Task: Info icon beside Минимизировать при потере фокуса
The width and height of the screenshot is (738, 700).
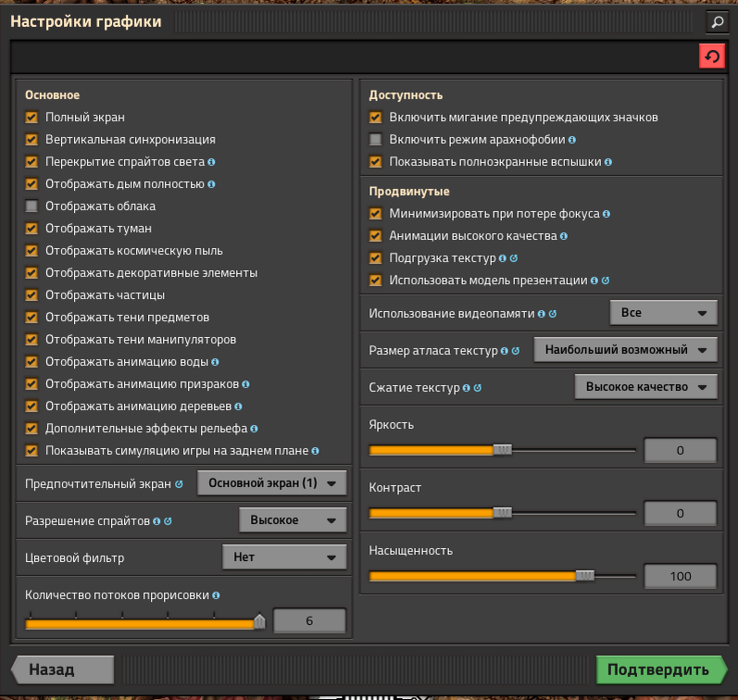Action: (x=607, y=214)
